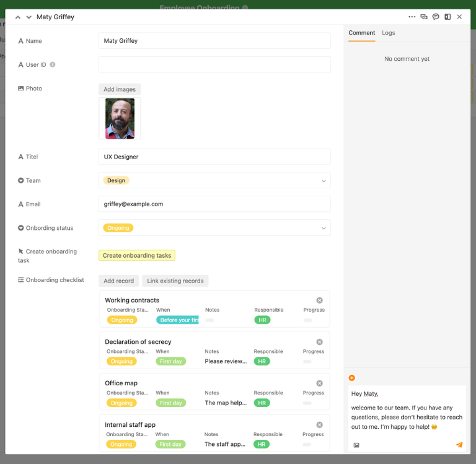
Task: Send the comment with the paper plane icon
Action: coord(459,445)
